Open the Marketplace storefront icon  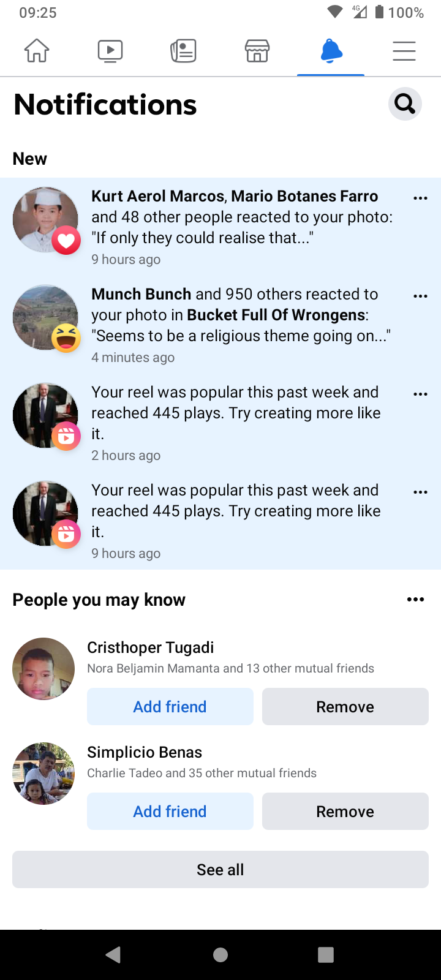pos(257,51)
